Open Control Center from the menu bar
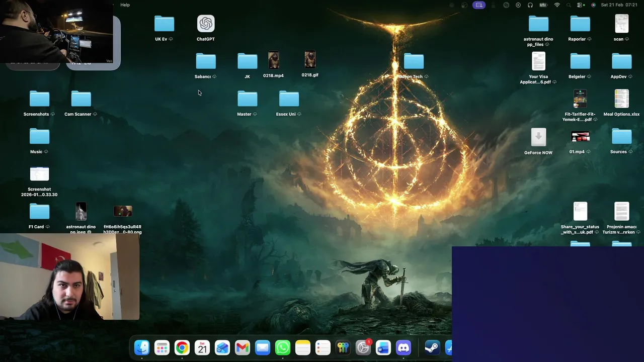Screen dimensions: 644x362 tap(581, 5)
